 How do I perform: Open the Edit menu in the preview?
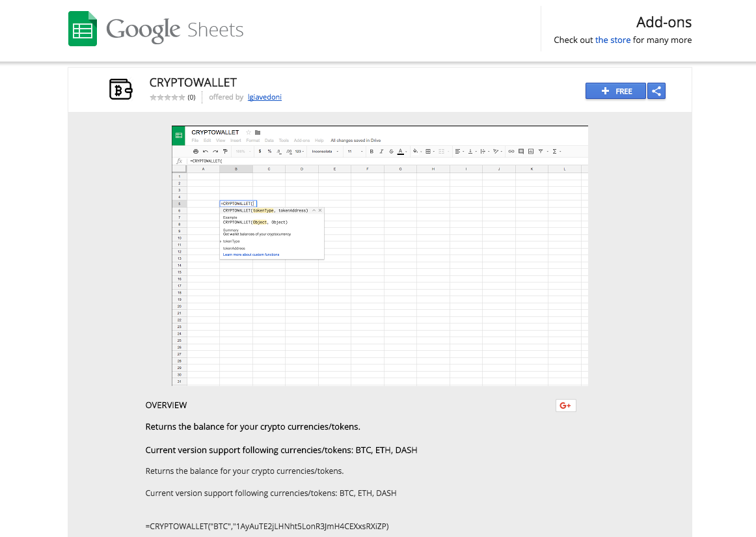coord(208,141)
